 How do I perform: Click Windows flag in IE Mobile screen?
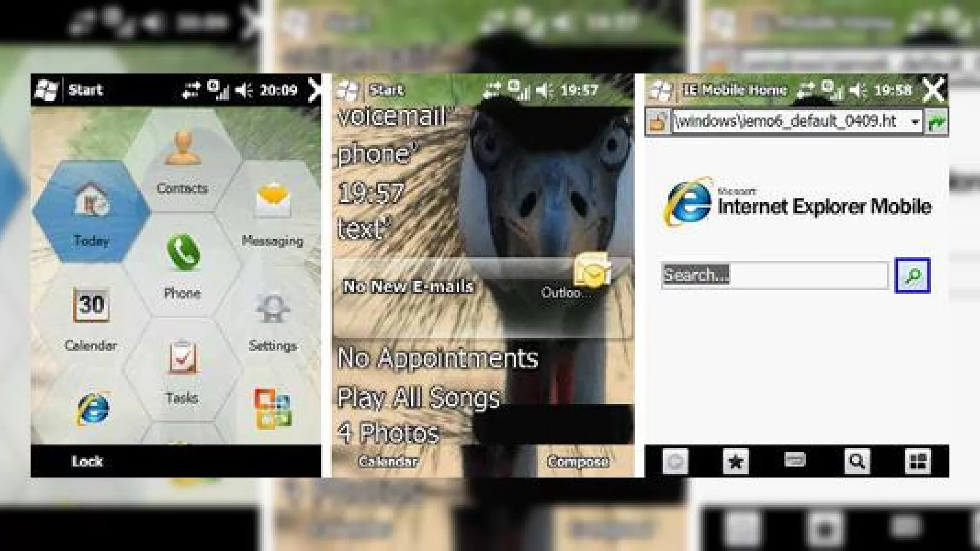pyautogui.click(x=661, y=91)
